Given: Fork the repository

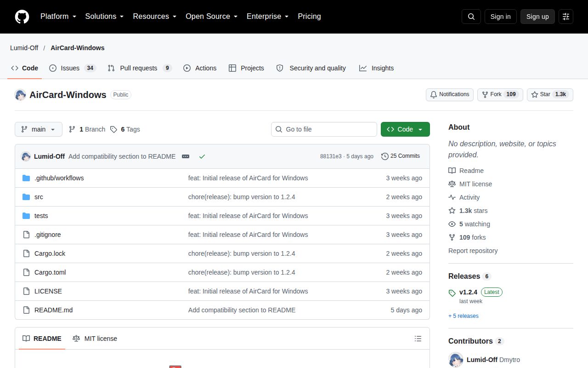Looking at the screenshot, I should [500, 94].
